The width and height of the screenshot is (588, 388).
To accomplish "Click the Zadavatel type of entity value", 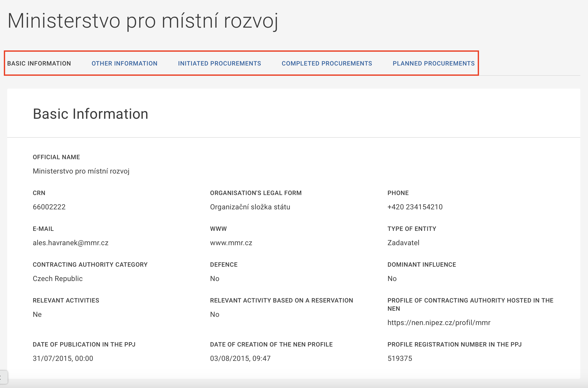I will (403, 243).
